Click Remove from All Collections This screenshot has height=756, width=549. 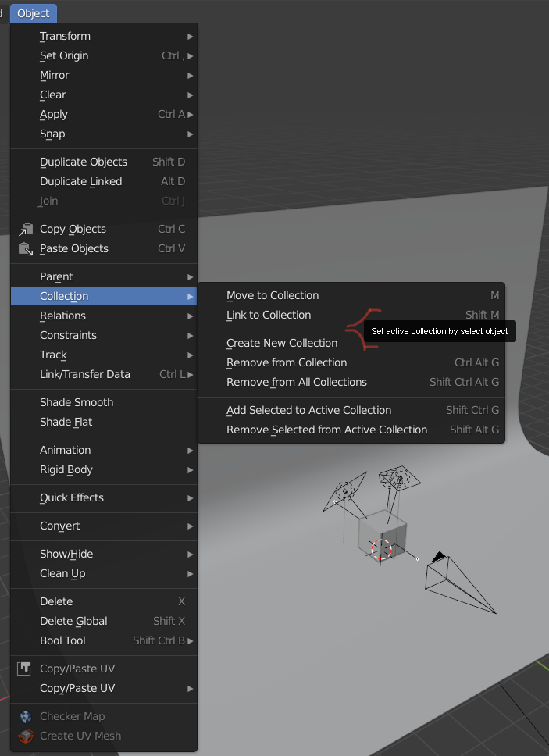click(351, 383)
